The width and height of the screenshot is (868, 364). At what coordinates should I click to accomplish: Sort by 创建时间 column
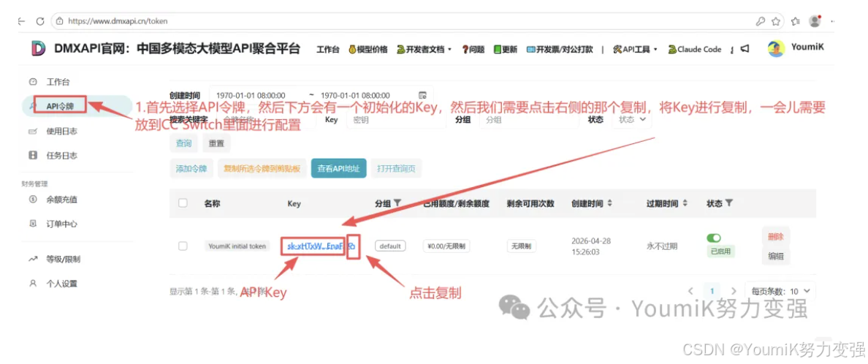coord(610,203)
